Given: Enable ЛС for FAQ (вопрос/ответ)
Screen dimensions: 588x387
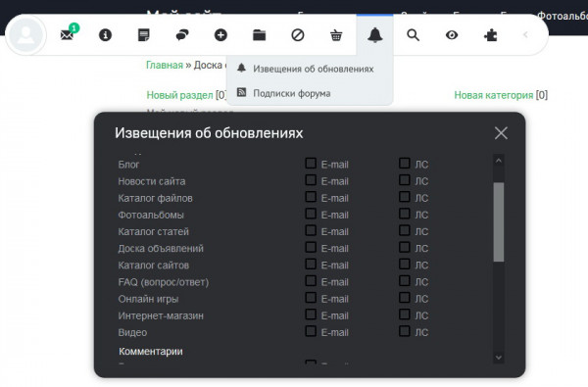Looking at the screenshot, I should (x=404, y=281).
